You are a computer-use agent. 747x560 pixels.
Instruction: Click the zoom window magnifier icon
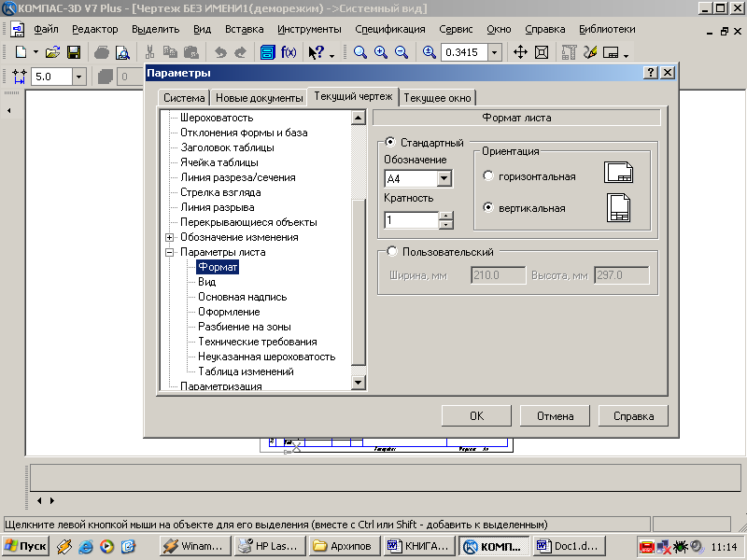[x=360, y=52]
